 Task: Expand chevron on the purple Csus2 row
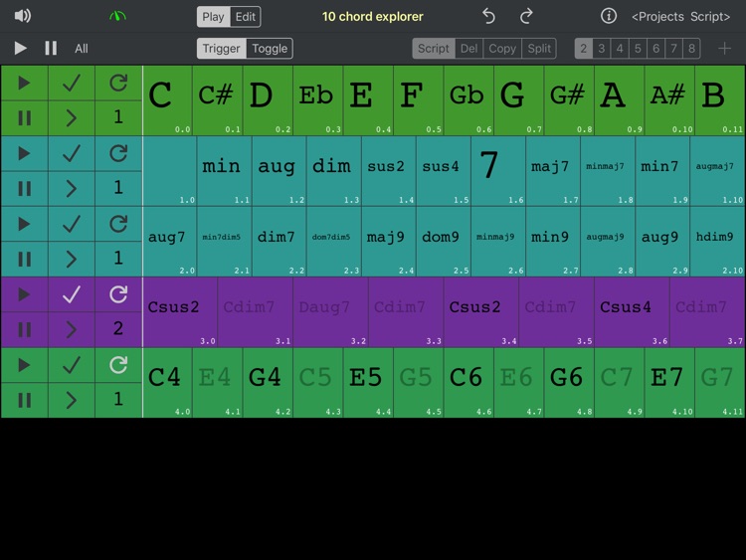pos(72,329)
